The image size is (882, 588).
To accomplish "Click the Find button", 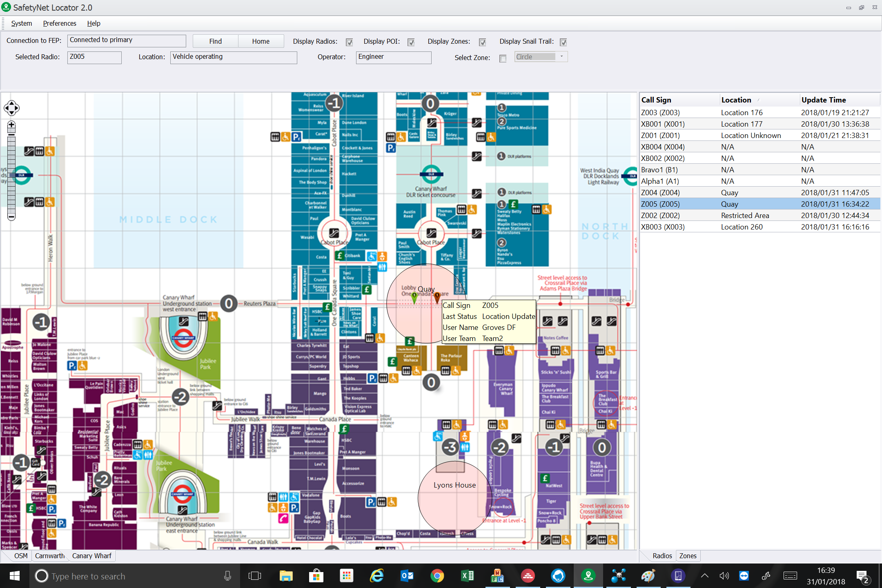I will tap(215, 41).
